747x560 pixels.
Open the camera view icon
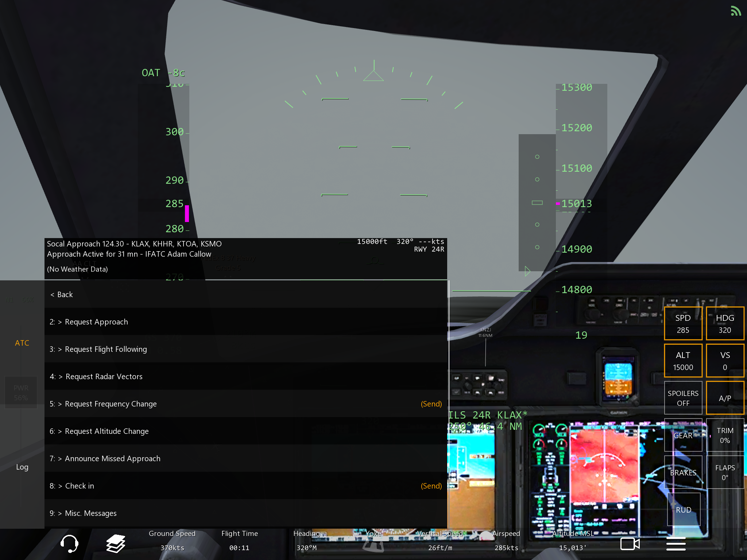click(x=630, y=544)
